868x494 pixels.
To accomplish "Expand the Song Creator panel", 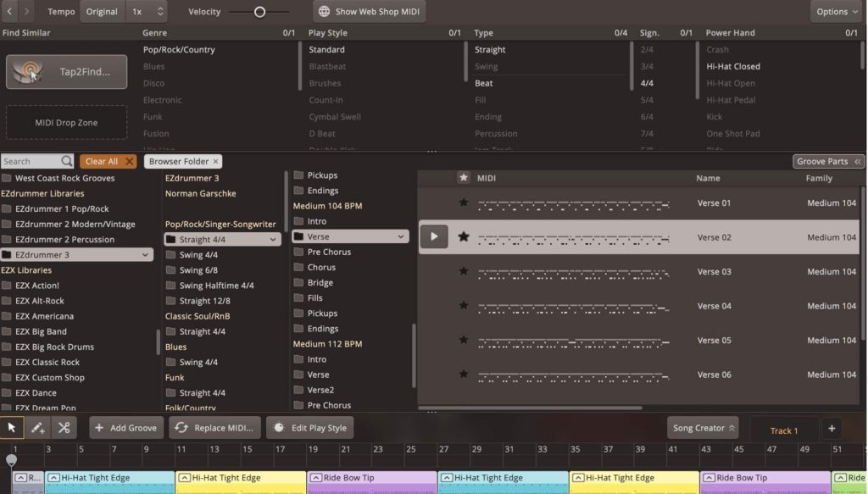I will coord(703,428).
